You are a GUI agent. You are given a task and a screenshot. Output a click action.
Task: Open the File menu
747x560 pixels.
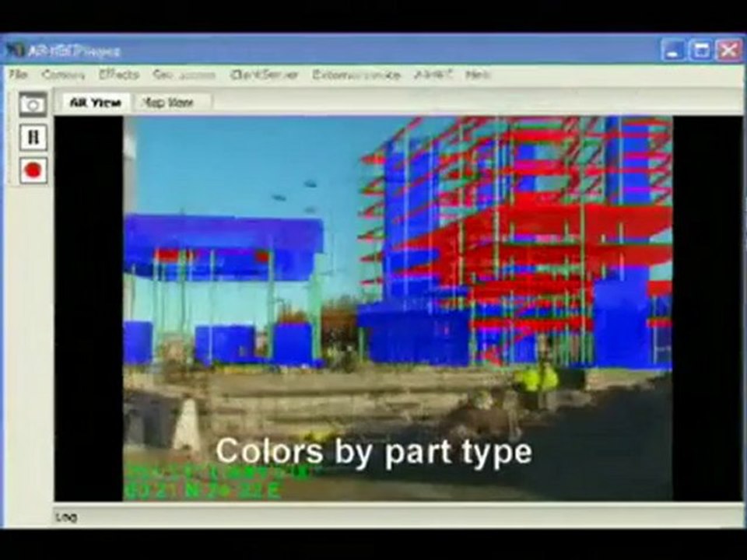coord(19,75)
